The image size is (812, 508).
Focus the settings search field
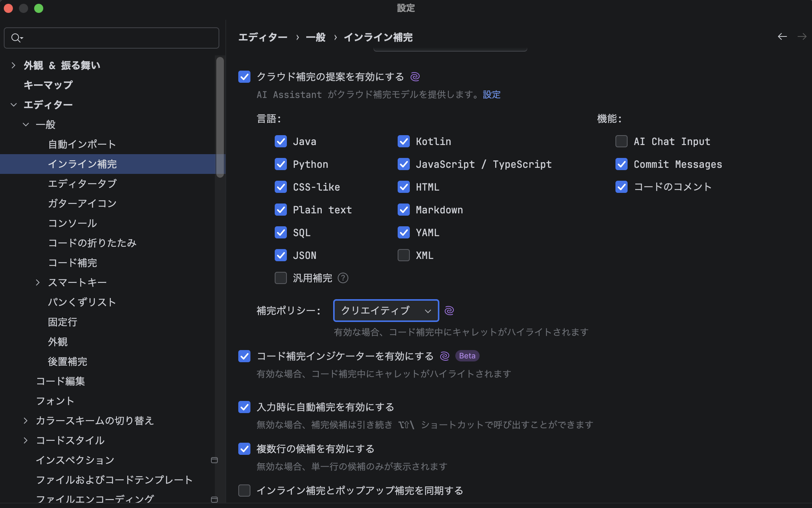118,38
